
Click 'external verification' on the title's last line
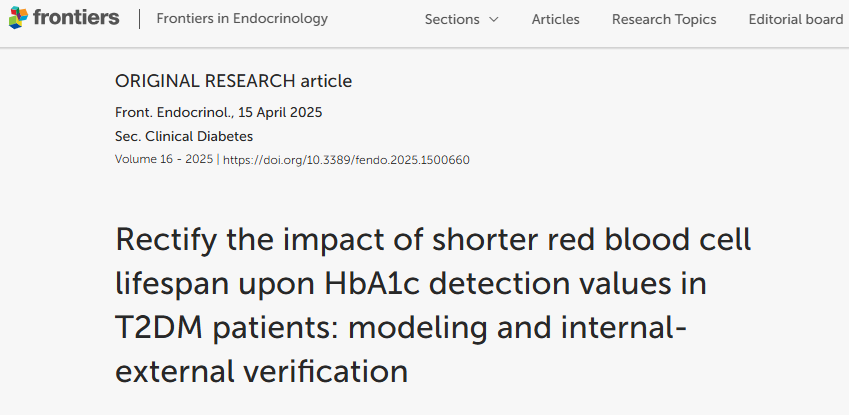(x=262, y=371)
